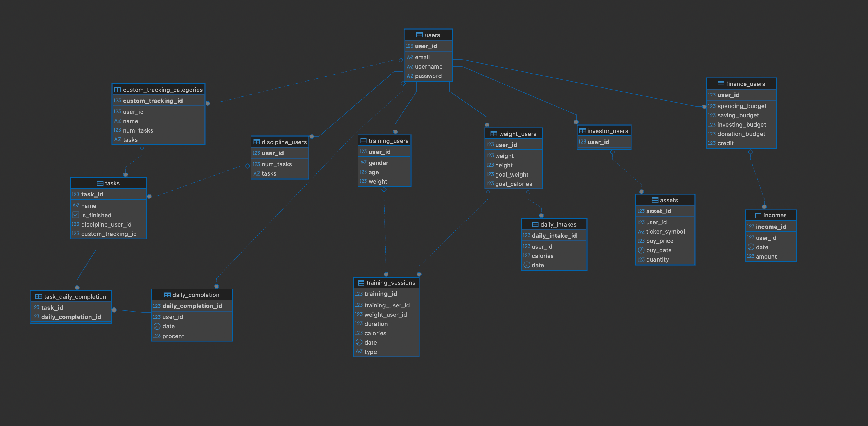The height and width of the screenshot is (426, 868).
Task: Click the finance_users table icon
Action: coord(721,84)
